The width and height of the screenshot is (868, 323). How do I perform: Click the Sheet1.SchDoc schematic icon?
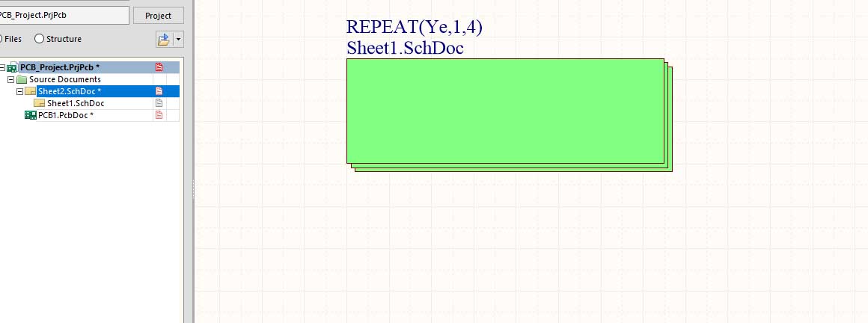[40, 103]
